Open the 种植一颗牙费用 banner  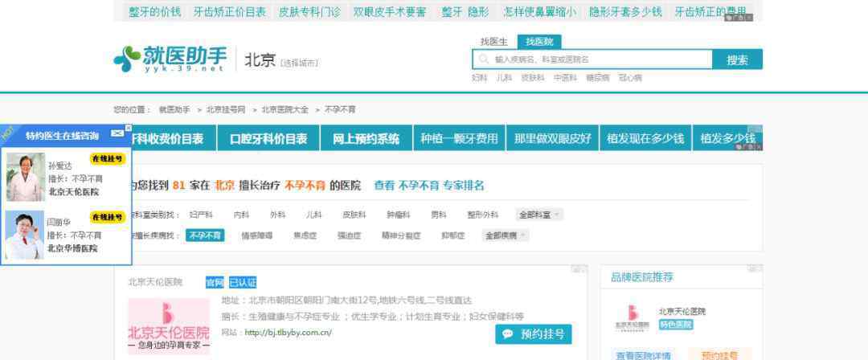tap(460, 138)
